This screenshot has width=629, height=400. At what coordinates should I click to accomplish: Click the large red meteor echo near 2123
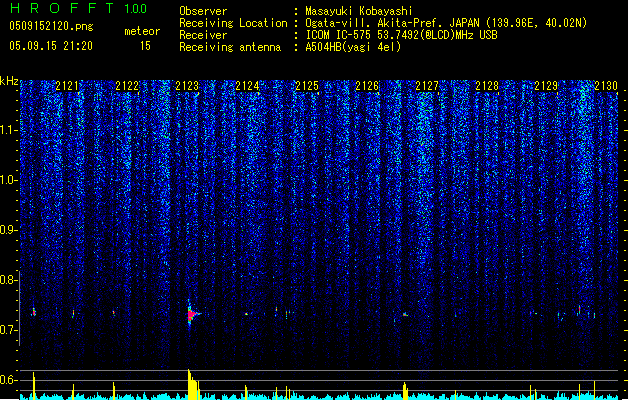pos(192,314)
